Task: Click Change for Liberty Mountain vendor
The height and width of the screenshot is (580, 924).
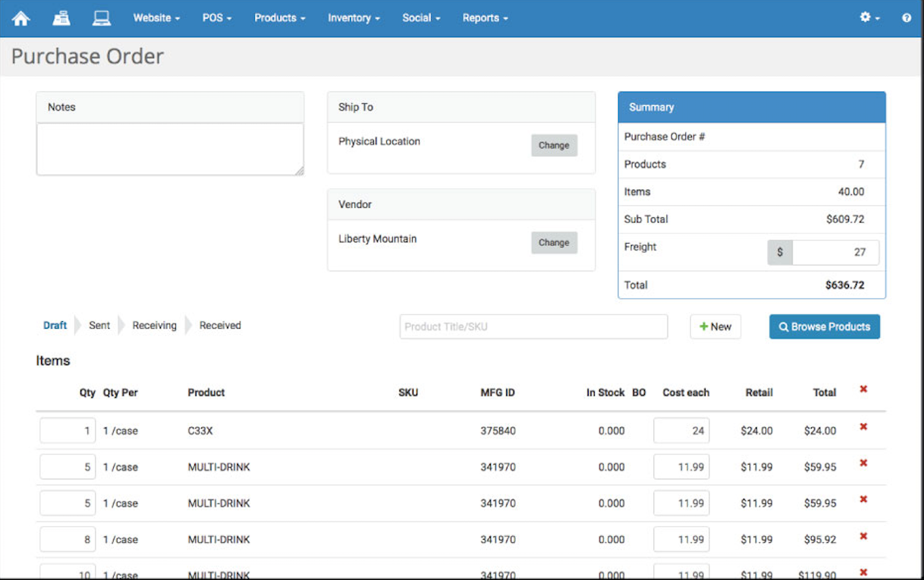Action: point(554,243)
